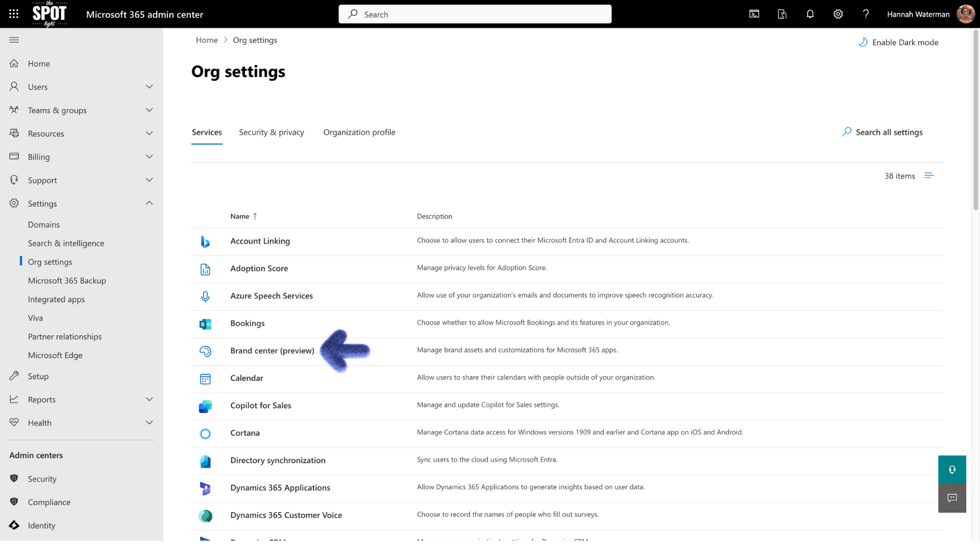
Task: Open the filter icon near 38 items
Action: point(929,175)
